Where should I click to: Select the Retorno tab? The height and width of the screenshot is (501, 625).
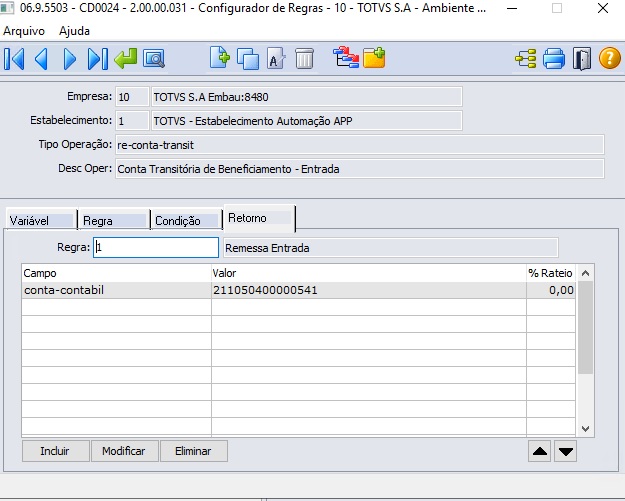(x=259, y=218)
